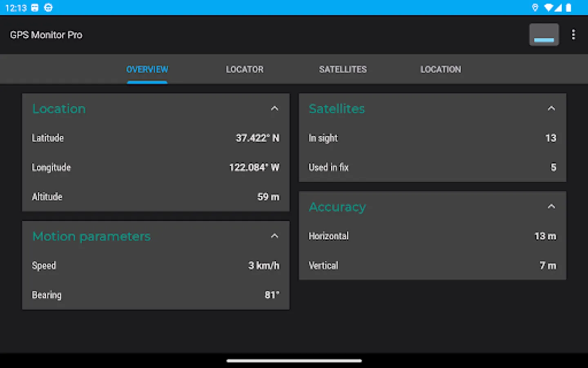
Task: Collapse the Accuracy card chevron
Action: (551, 206)
